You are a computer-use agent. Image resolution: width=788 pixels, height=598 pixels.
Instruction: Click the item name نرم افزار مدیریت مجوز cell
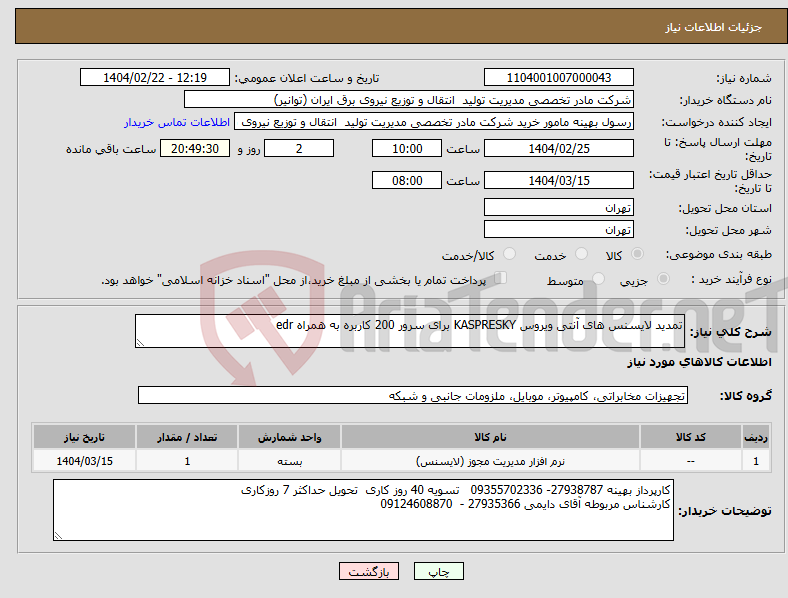pos(490,461)
